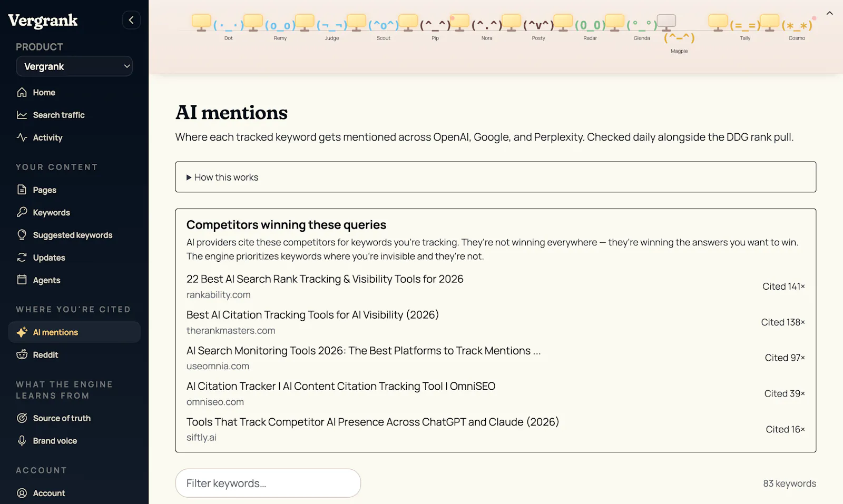Select the Cosmo agent monitor

pyautogui.click(x=770, y=23)
